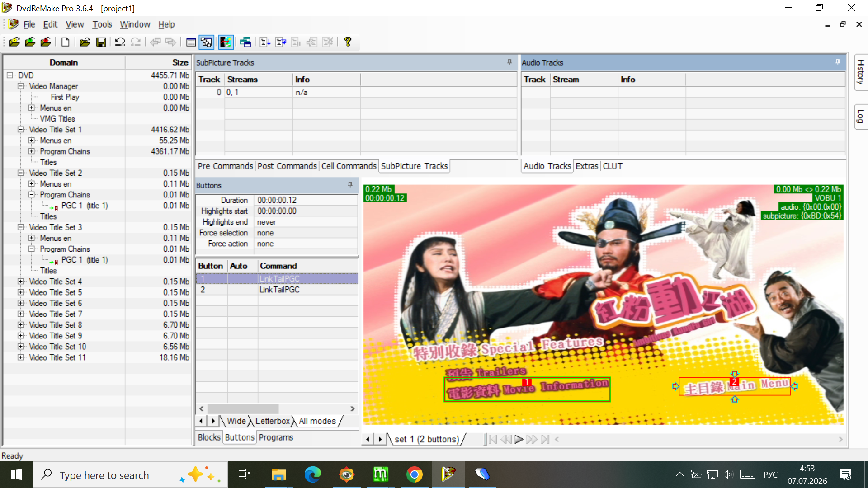Switch to the Programs tab
The width and height of the screenshot is (868, 488).
(276, 437)
